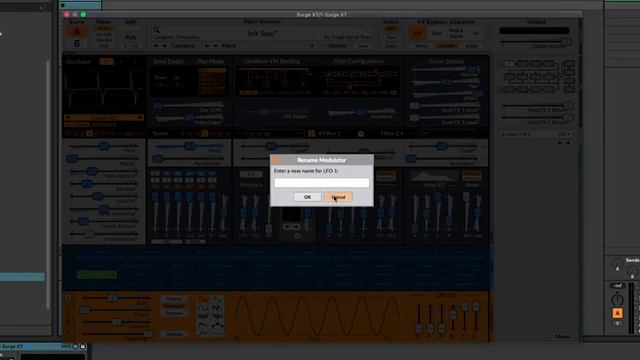Choose the Bright character option
The width and height of the screenshot is (640, 360).
click(471, 46)
